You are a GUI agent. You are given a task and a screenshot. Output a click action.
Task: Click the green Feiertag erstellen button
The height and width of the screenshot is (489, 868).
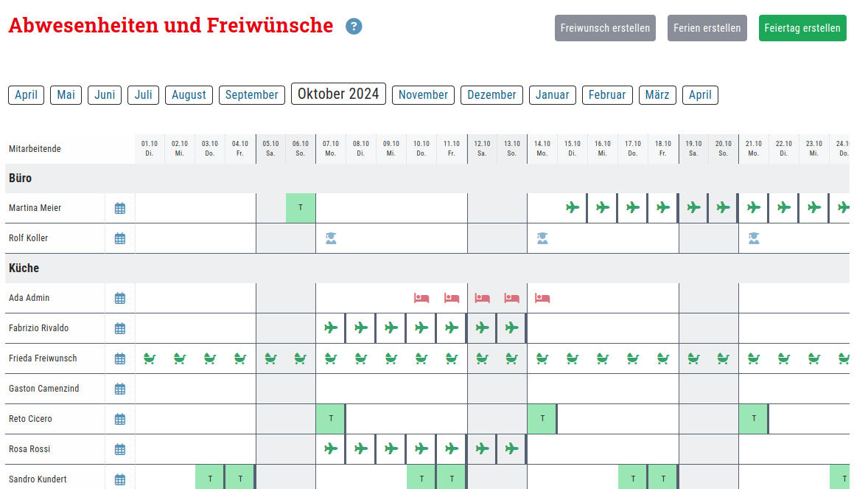802,28
